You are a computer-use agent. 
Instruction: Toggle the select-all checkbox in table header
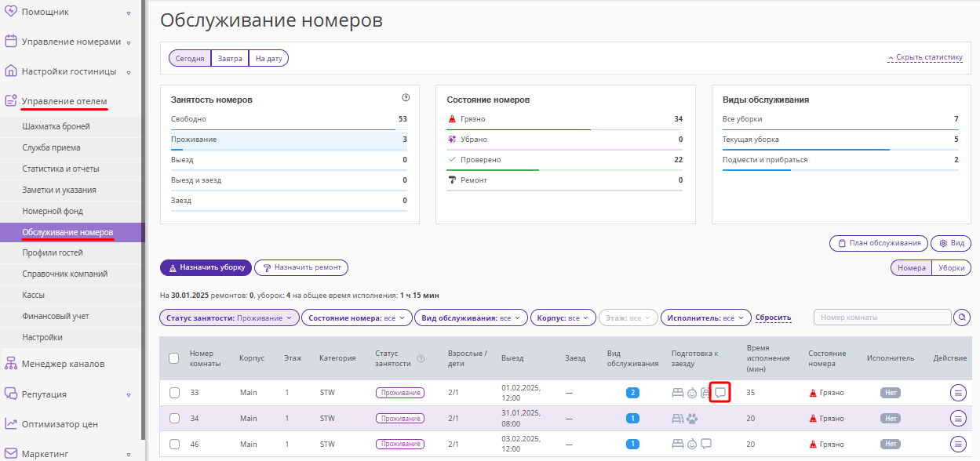[x=174, y=358]
